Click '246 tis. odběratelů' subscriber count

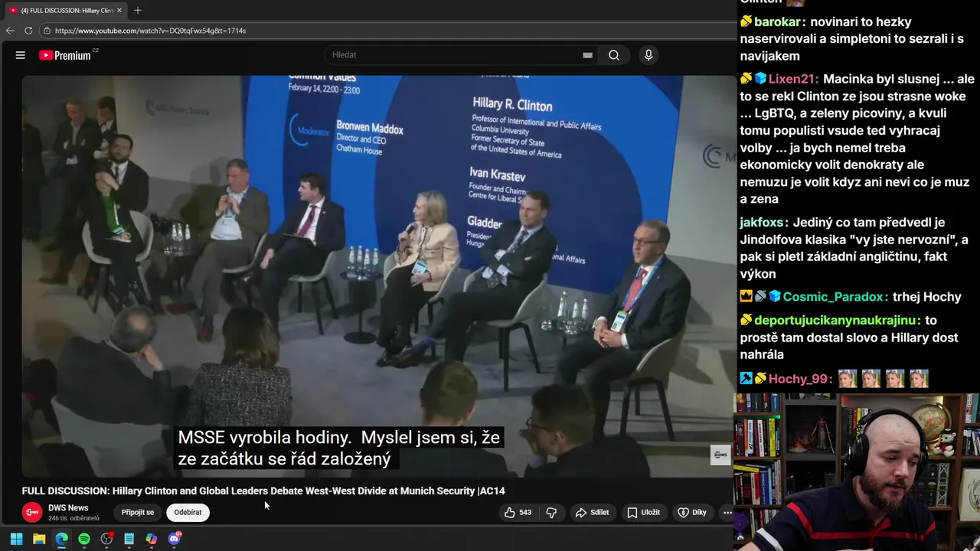point(73,518)
